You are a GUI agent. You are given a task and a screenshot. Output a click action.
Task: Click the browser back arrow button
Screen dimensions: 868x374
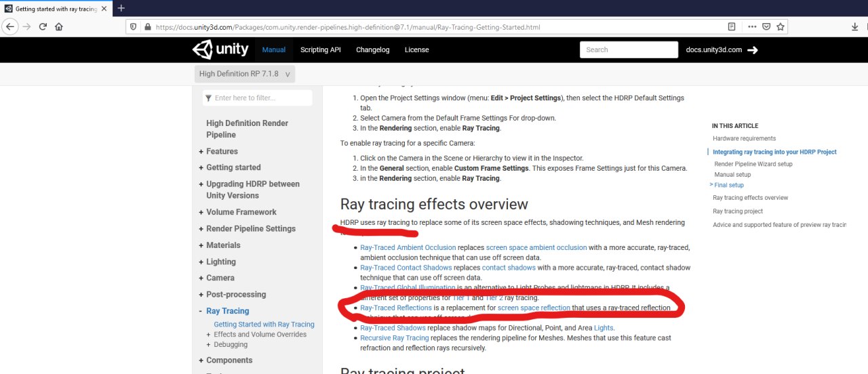[x=9, y=26]
